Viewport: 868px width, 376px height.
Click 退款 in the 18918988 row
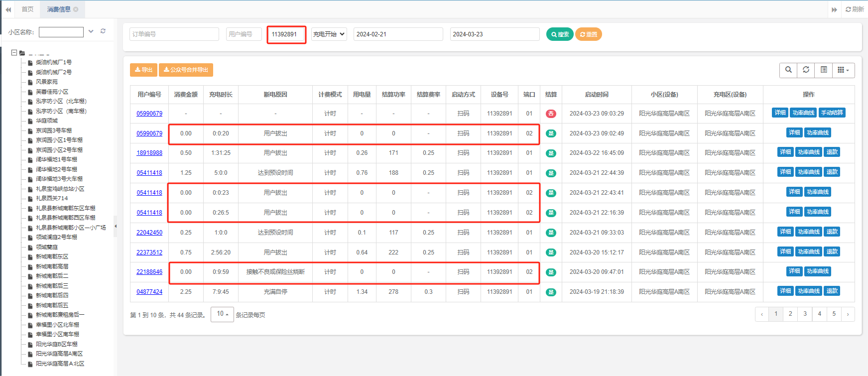832,152
